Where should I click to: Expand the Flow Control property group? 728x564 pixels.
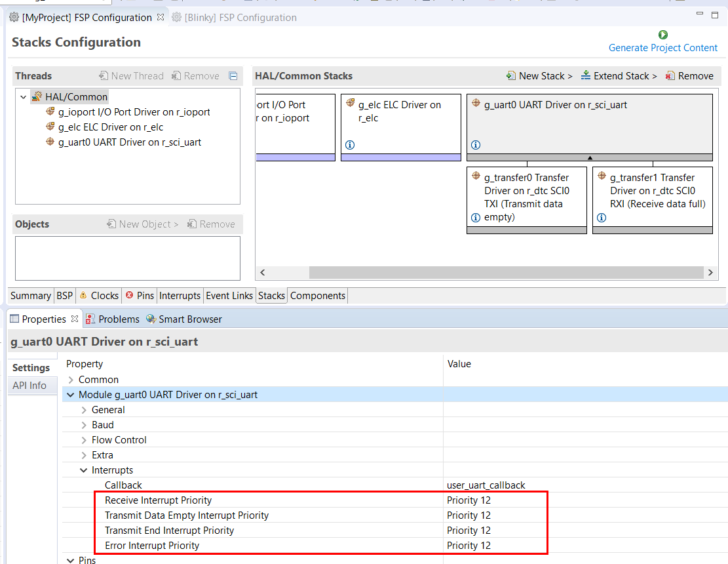[84, 440]
